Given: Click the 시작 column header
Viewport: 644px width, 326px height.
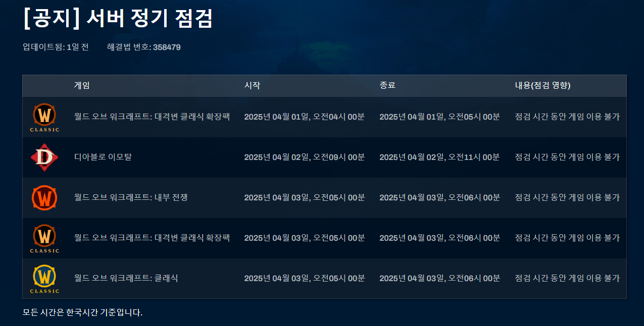Looking at the screenshot, I should click(252, 85).
